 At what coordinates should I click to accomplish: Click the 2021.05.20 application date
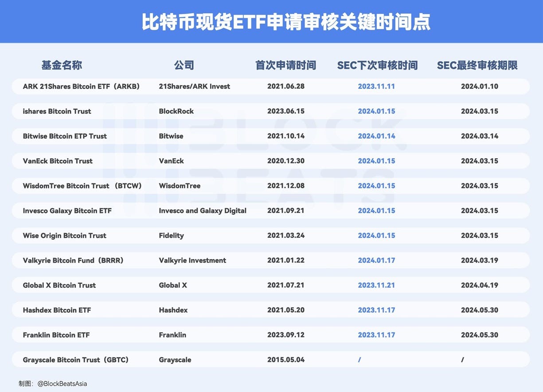click(x=286, y=310)
